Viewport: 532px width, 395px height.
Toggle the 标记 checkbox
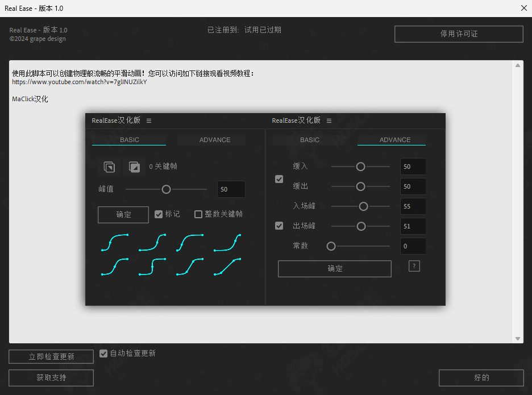[159, 214]
